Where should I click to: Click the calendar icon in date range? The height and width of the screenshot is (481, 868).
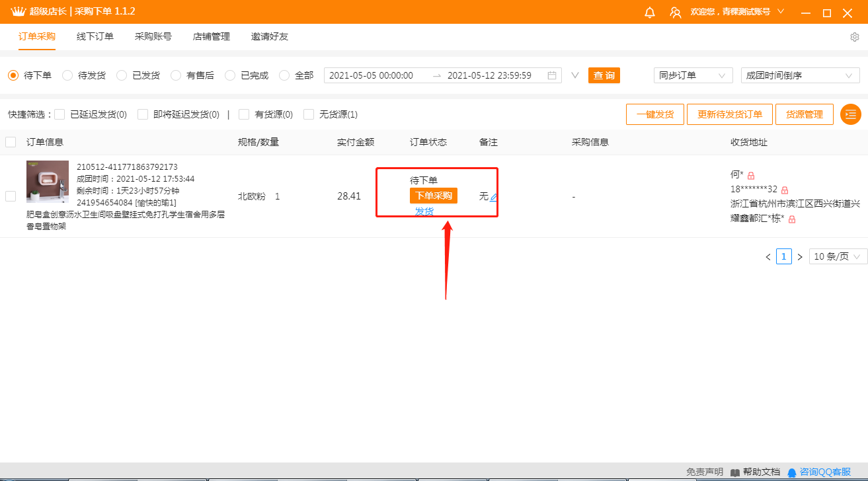click(x=552, y=75)
